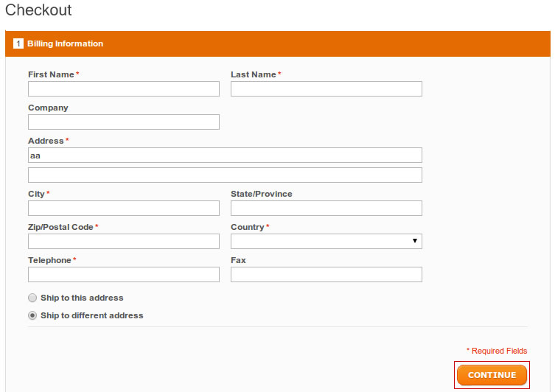Click the 'Company' label
The width and height of the screenshot is (555, 392).
click(48, 108)
